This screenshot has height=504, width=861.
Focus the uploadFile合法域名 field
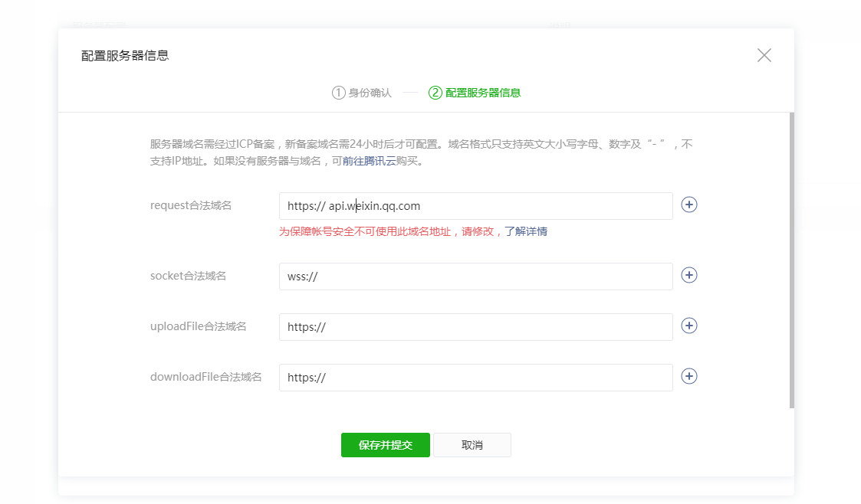click(x=475, y=327)
